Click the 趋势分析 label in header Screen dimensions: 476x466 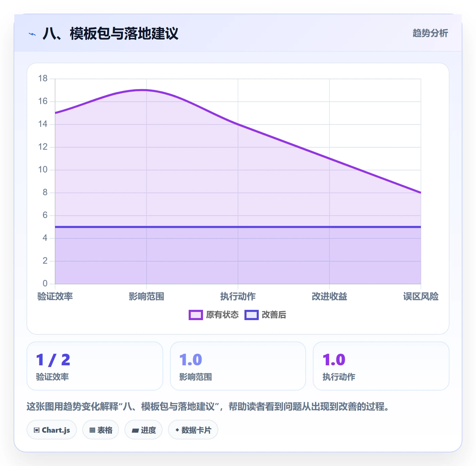[x=430, y=33]
